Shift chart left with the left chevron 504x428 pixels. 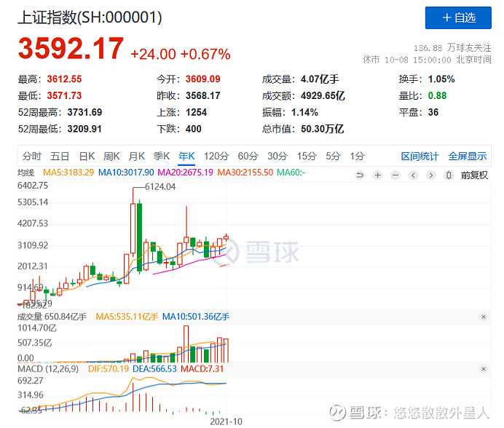tap(413, 175)
